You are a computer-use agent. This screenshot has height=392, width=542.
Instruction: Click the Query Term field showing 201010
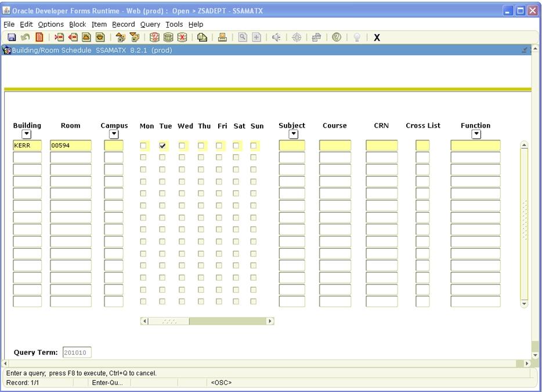77,353
